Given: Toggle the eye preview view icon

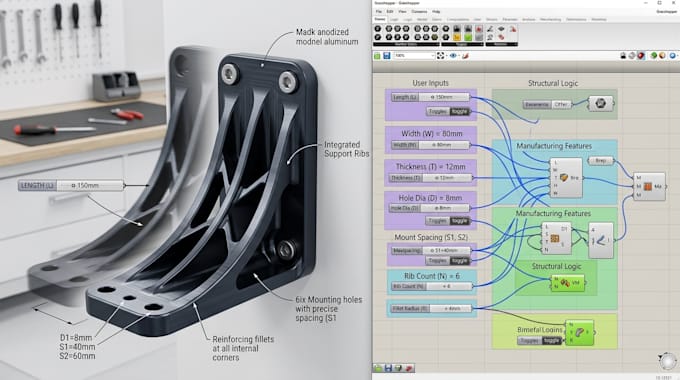Looking at the screenshot, I should click(453, 56).
